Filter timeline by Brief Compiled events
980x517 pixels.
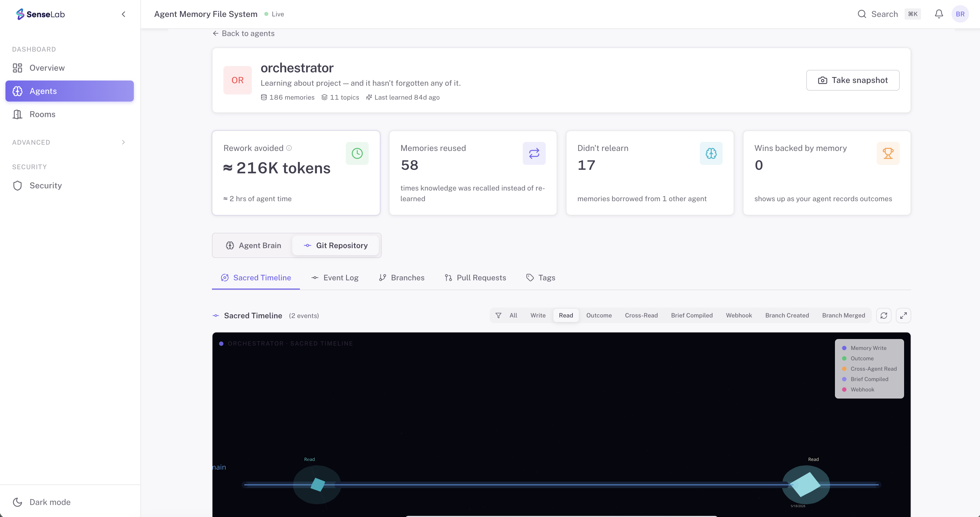point(692,316)
